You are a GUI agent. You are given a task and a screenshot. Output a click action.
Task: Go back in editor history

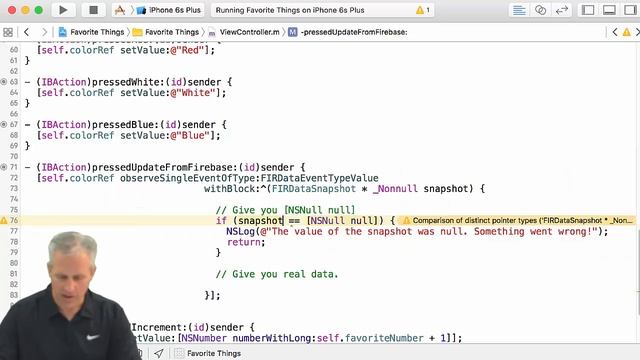pos(27,32)
